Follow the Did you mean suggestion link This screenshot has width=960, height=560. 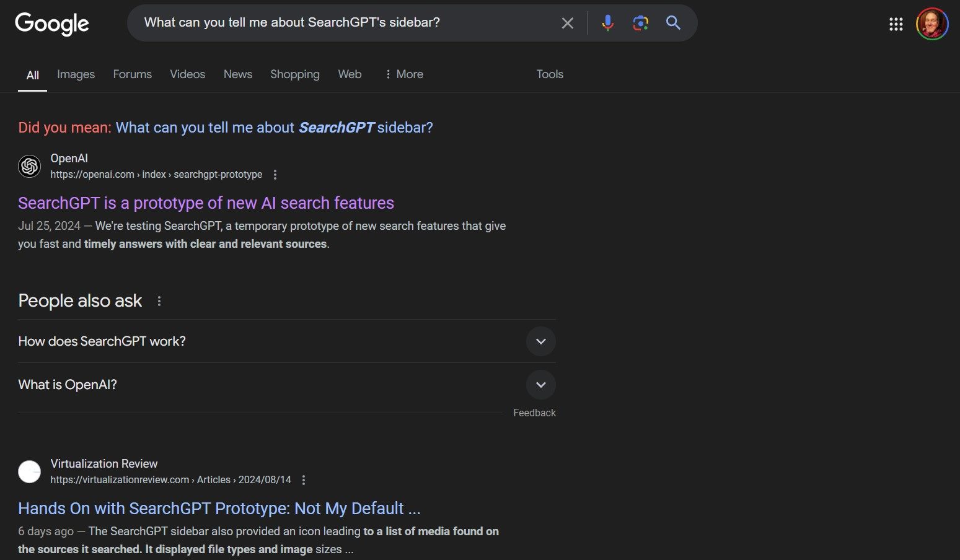[x=274, y=128]
